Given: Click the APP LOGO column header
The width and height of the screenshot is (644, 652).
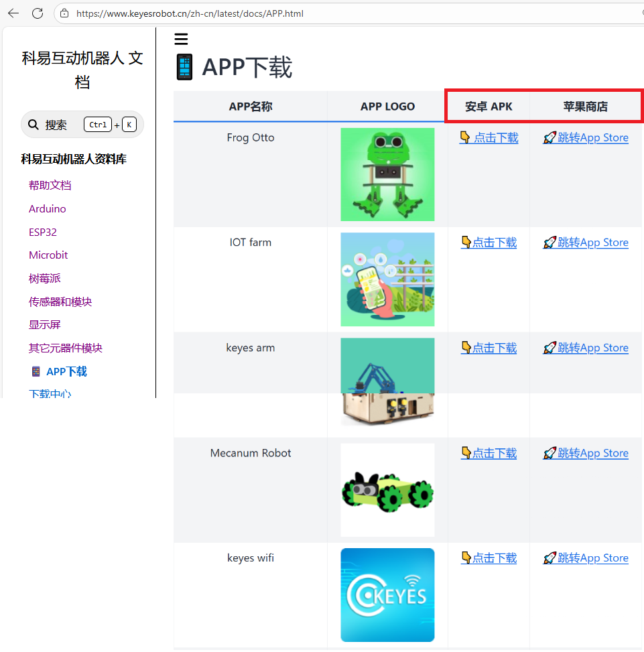Looking at the screenshot, I should coord(387,107).
